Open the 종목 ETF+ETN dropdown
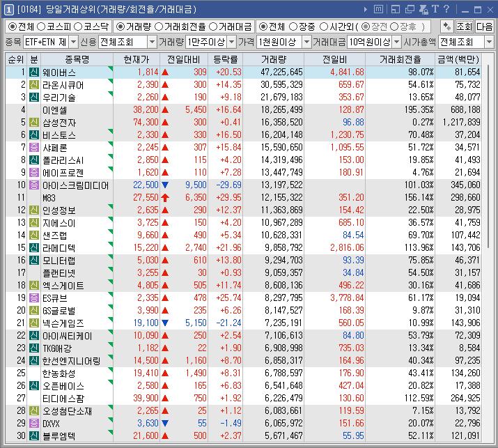Viewport: 498px width, 448px height. (x=73, y=42)
